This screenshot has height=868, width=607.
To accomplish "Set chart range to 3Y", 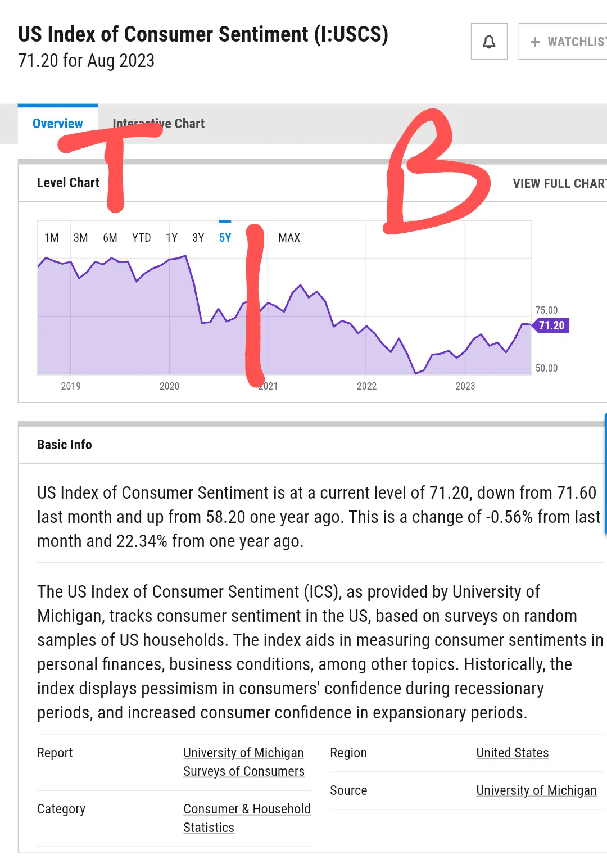I will pyautogui.click(x=198, y=238).
